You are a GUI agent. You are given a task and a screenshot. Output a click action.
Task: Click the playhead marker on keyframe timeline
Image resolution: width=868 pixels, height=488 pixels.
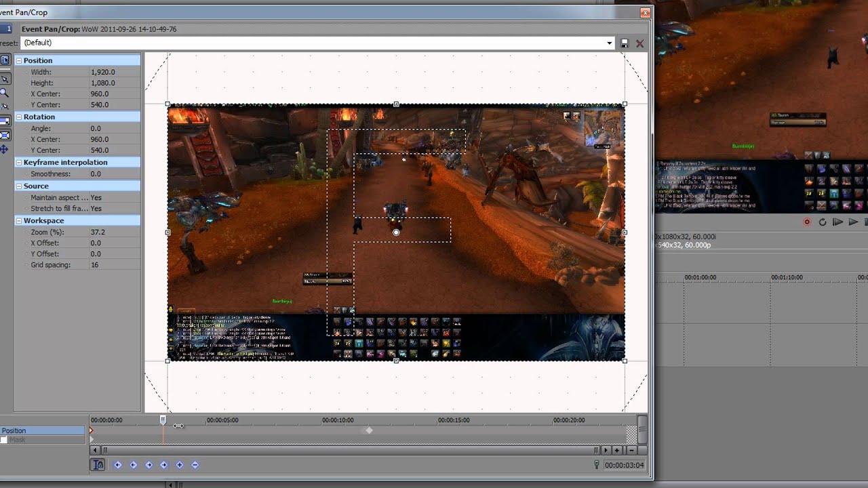163,420
